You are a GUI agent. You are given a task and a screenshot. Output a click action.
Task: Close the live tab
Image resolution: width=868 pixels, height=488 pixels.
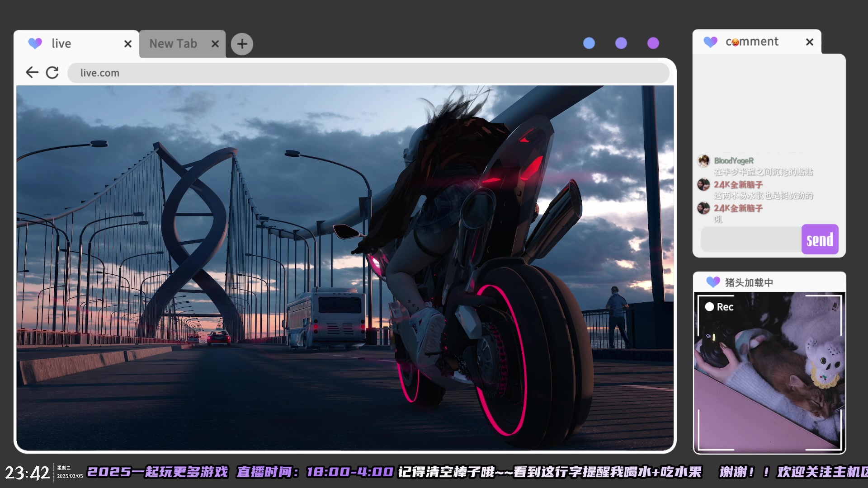pyautogui.click(x=128, y=44)
